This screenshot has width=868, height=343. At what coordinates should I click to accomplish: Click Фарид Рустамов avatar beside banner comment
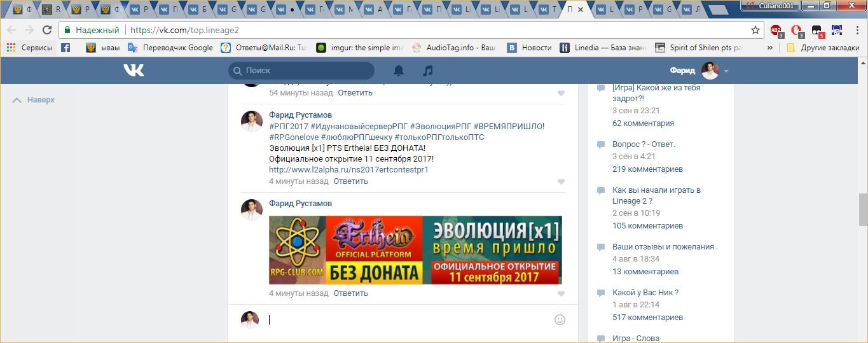[x=252, y=209]
